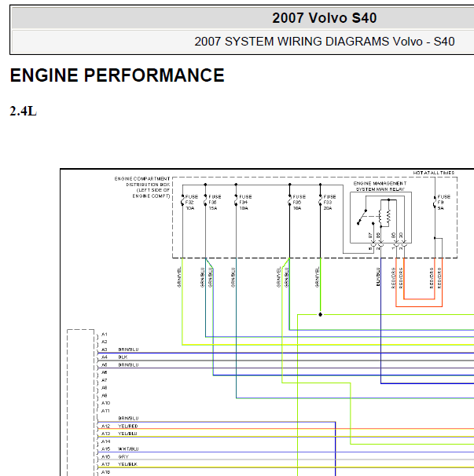Click the wire junction dot below fuse F33
The width and height of the screenshot is (474, 476).
[320, 314]
